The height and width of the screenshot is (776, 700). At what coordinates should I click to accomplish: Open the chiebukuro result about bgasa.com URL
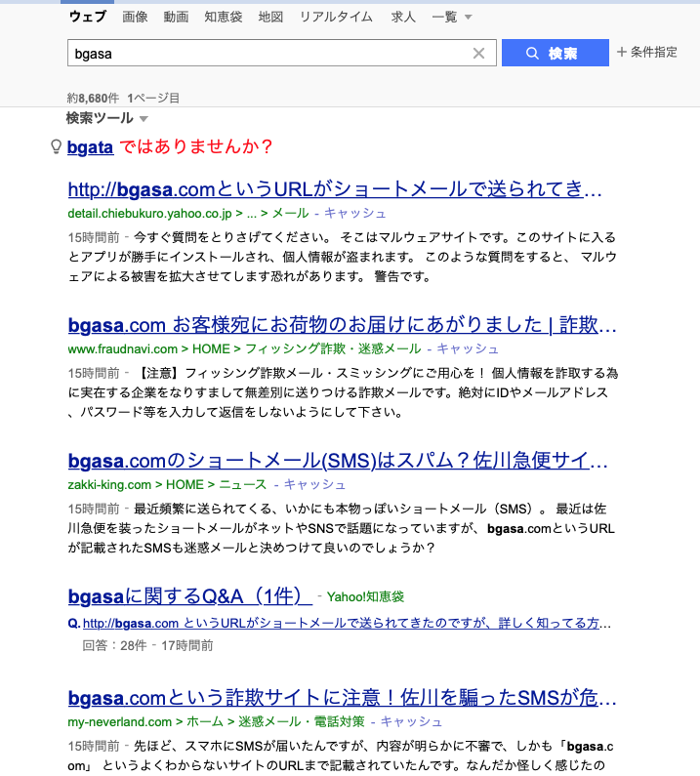335,189
